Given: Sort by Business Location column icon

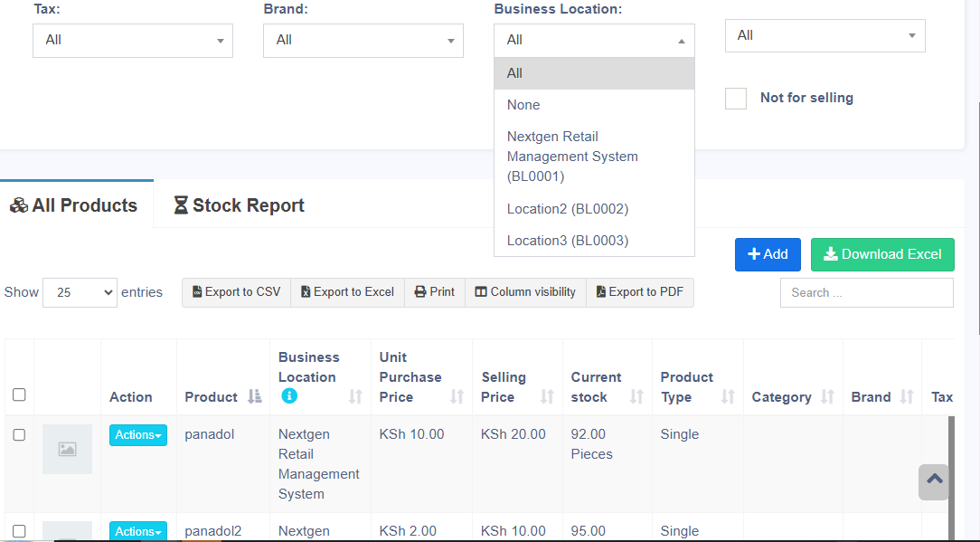Looking at the screenshot, I should point(355,397).
